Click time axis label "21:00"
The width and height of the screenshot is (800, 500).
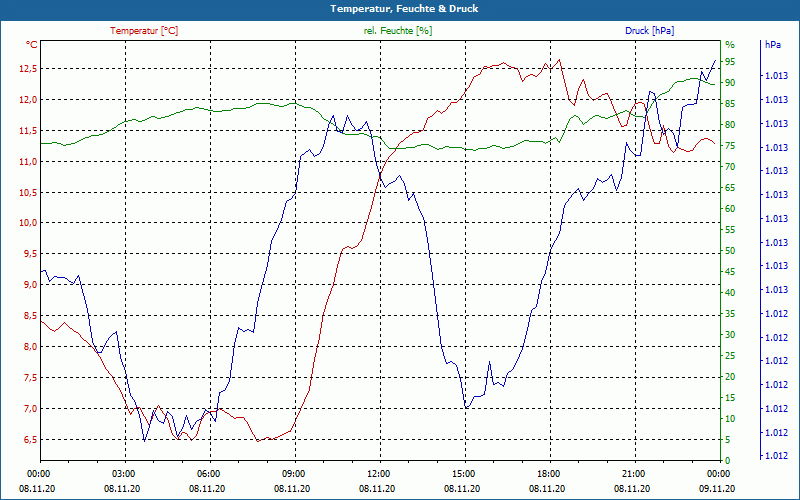(x=633, y=474)
